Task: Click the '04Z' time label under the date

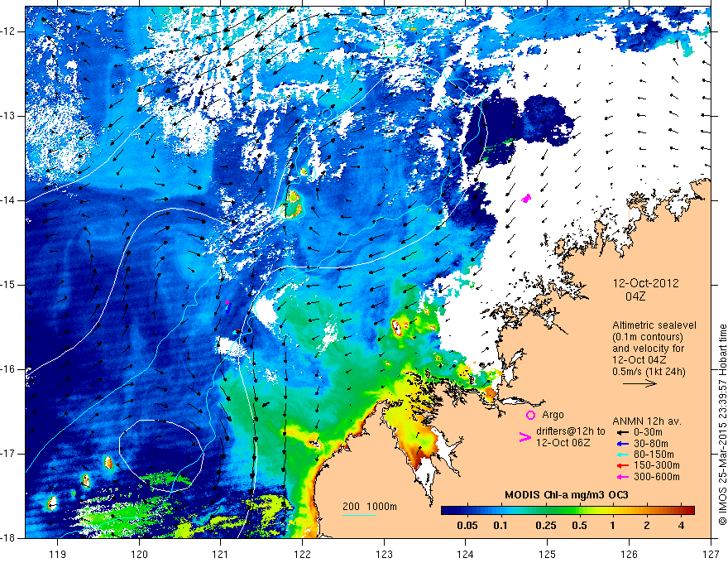Action: [635, 296]
